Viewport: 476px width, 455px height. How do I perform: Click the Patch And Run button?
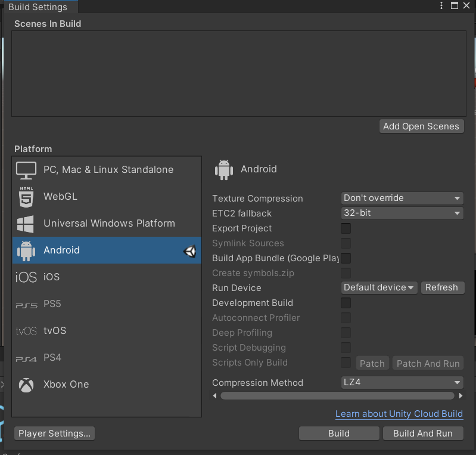click(428, 363)
